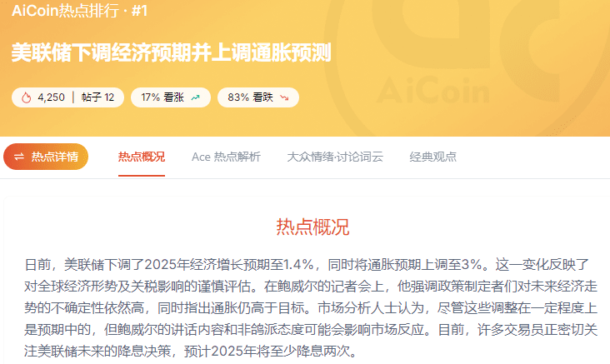The image size is (610, 364).
Task: Vote 17% 看涨 bullish pill
Action: 171,97
